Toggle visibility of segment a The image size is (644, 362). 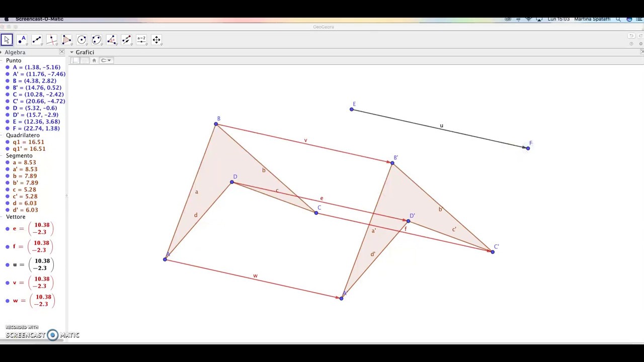8,162
